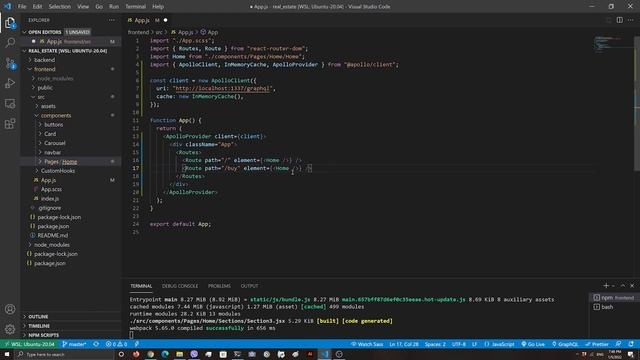
Task: Open the Accounts menu icon
Action: click(x=10, y=309)
